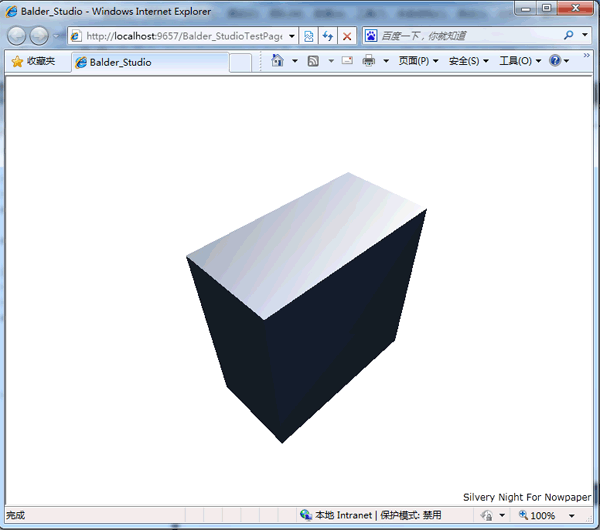
Task: Open a new blank tab
Action: [240, 63]
